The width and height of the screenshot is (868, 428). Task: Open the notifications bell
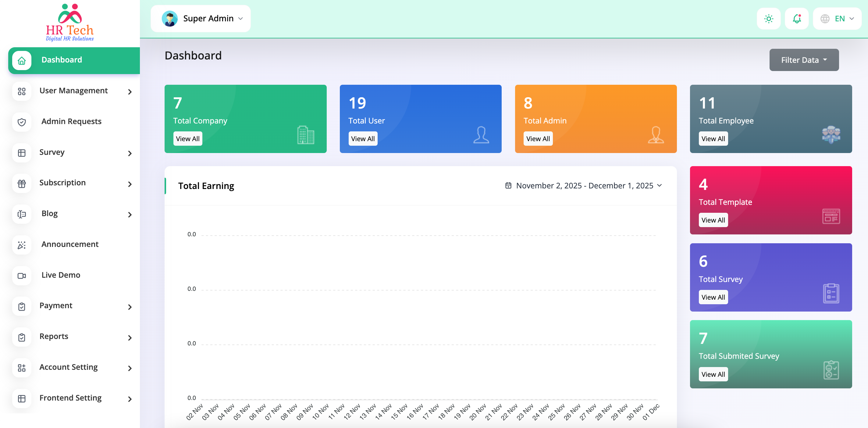coord(797,19)
